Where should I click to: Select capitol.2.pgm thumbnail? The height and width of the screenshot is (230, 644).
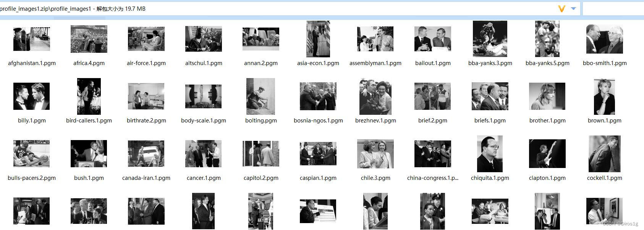(261, 154)
